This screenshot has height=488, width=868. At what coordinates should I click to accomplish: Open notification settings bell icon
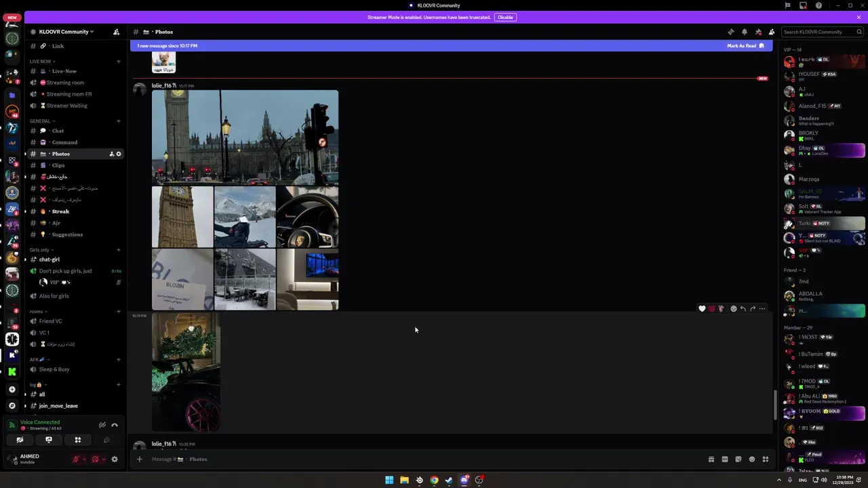[744, 32]
